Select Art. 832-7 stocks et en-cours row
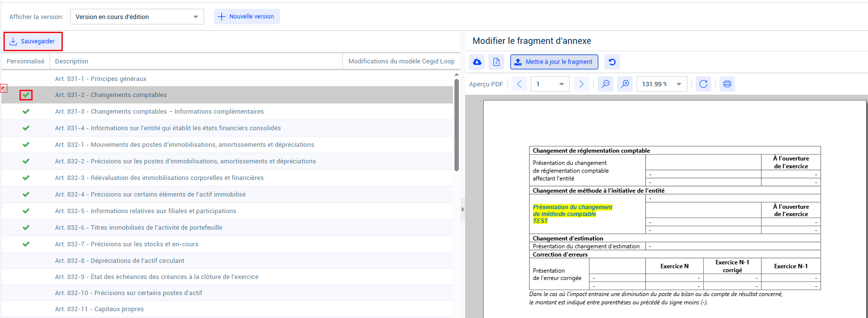This screenshot has height=318, width=868. pyautogui.click(x=227, y=244)
